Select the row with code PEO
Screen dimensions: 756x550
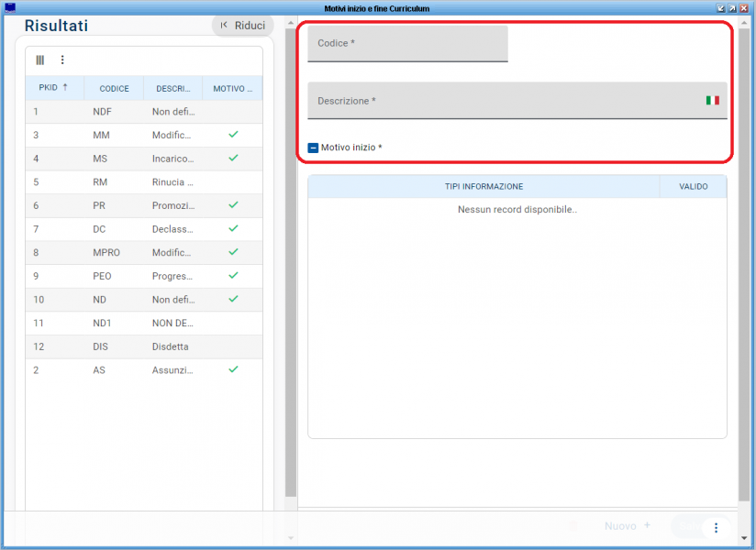(x=144, y=277)
